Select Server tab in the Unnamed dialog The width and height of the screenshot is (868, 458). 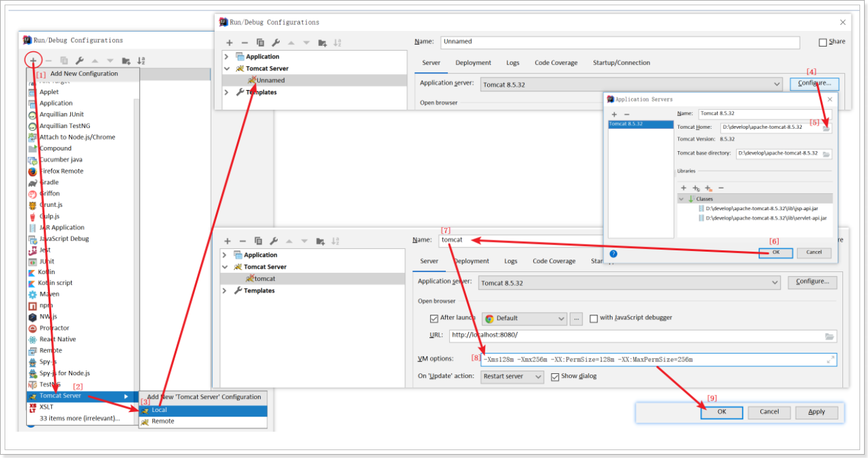pyautogui.click(x=431, y=63)
